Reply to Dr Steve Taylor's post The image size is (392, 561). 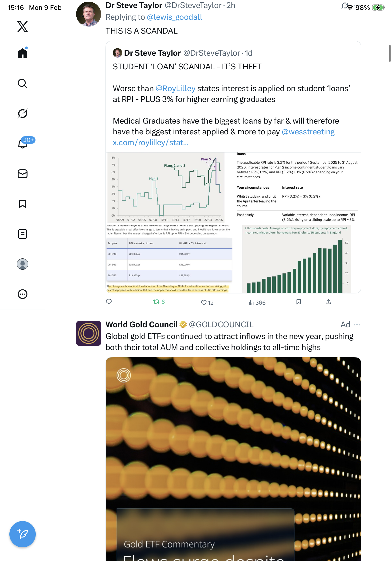click(109, 301)
